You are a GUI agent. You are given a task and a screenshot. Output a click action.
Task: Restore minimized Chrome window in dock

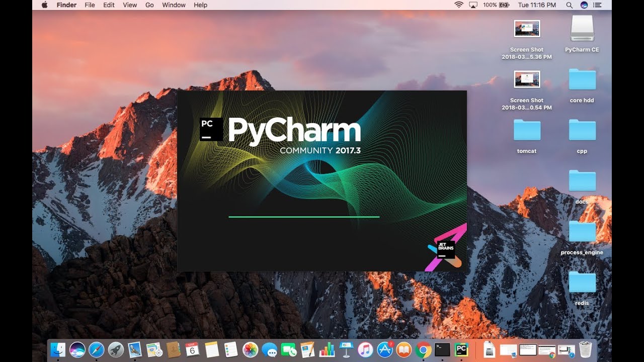pyautogui.click(x=547, y=350)
